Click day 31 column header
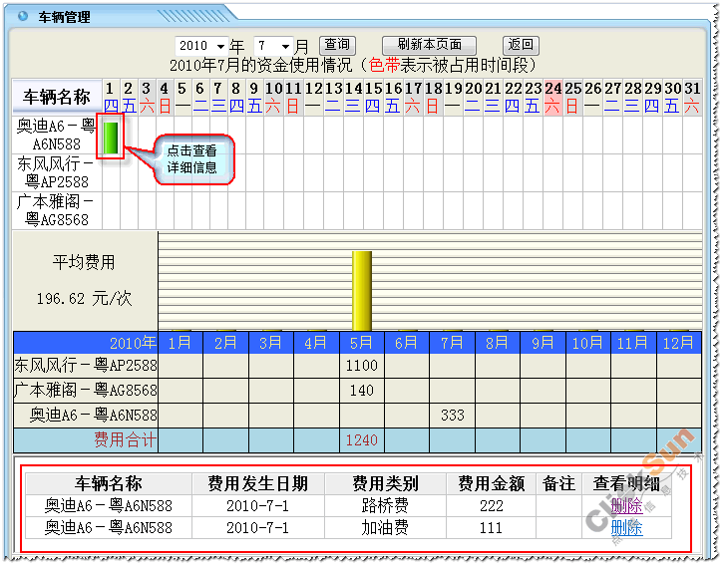The image size is (728, 570). [692, 97]
